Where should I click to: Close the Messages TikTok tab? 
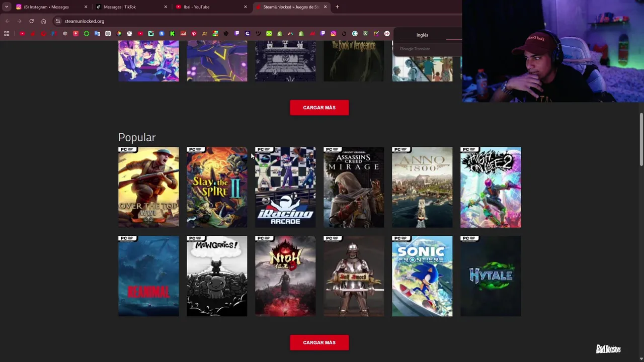[x=166, y=7]
